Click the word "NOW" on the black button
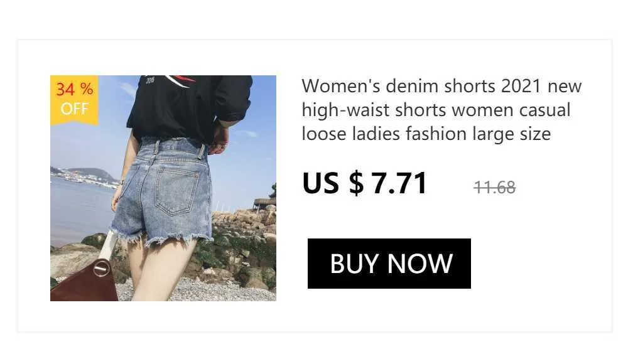Image resolution: width=628 pixels, height=364 pixels. pyautogui.click(x=420, y=264)
